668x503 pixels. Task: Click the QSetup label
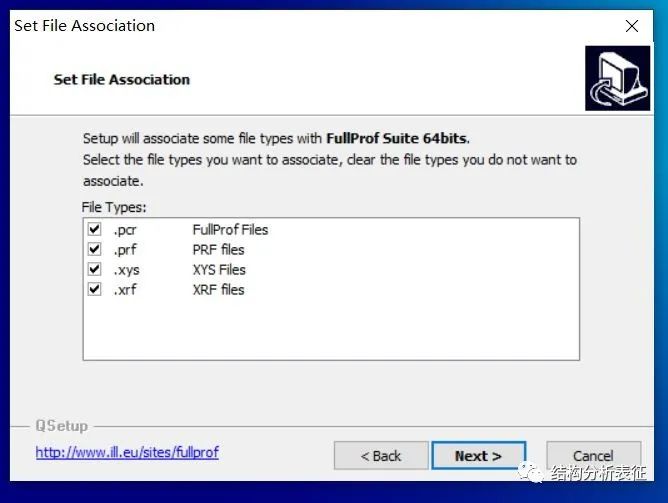point(61,425)
